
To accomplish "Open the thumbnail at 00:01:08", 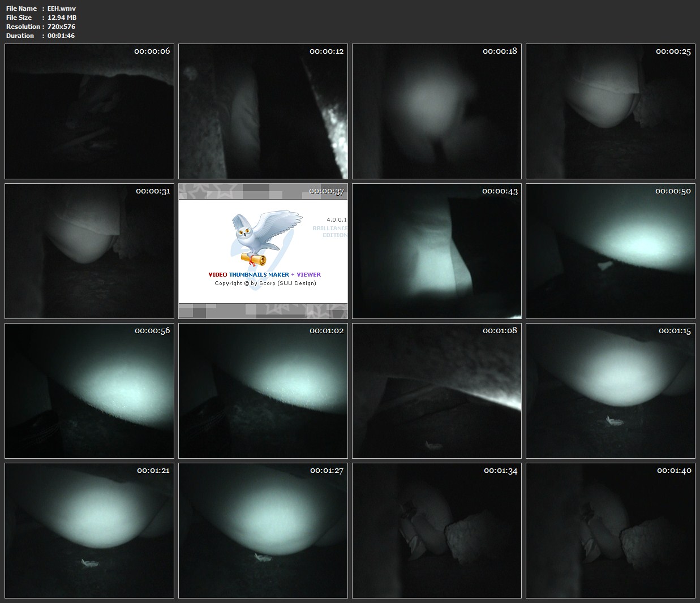I will [x=436, y=391].
